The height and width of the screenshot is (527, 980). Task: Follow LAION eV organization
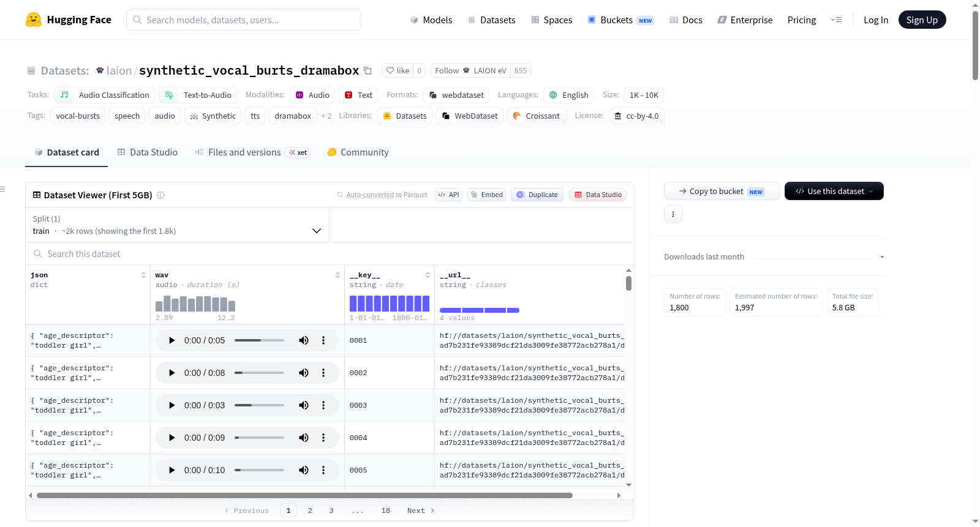[x=470, y=70]
